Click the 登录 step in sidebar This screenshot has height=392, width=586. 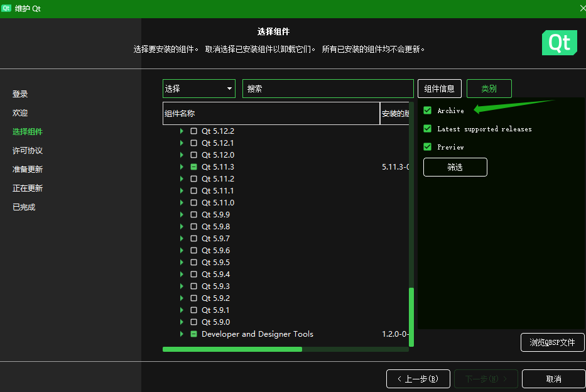coord(20,94)
